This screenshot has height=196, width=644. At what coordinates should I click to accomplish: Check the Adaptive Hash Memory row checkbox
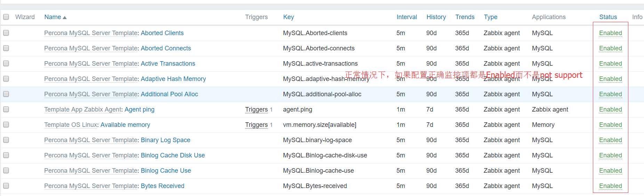coord(6,79)
